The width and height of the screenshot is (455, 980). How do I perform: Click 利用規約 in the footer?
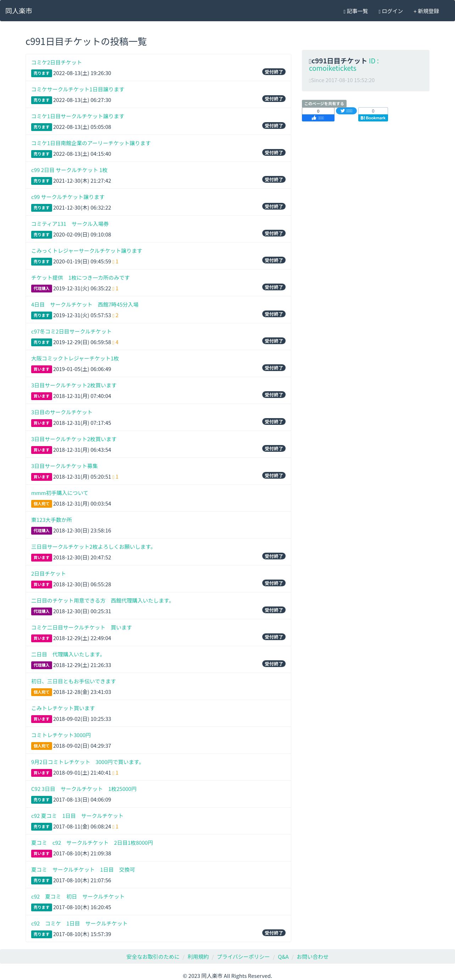click(198, 956)
